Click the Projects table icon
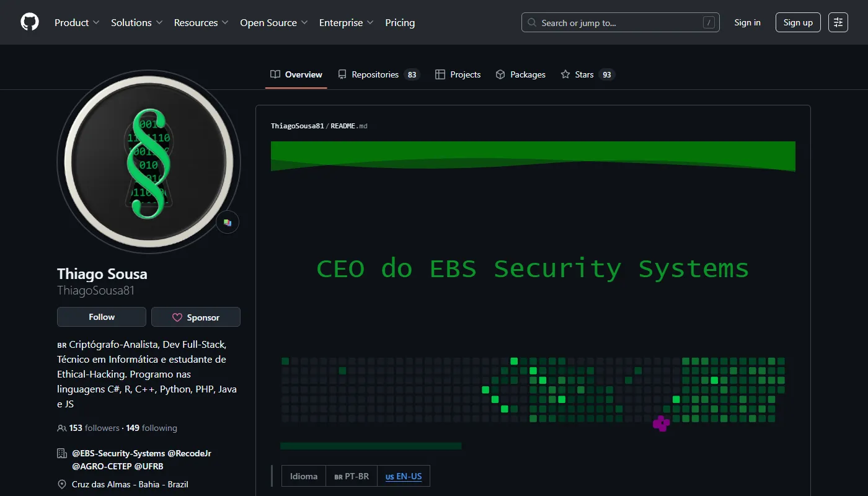Image resolution: width=868 pixels, height=496 pixels. point(440,74)
